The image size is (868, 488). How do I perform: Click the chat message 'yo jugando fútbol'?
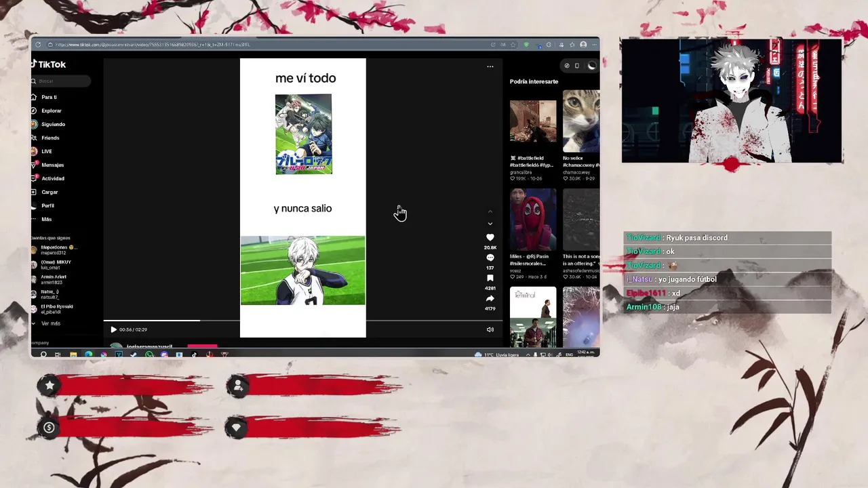687,279
